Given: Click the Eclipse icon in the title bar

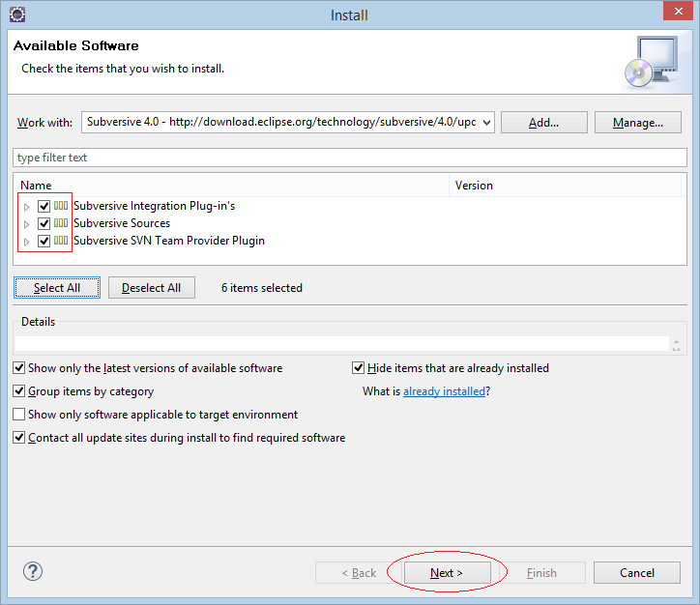Looking at the screenshot, I should coord(17,14).
